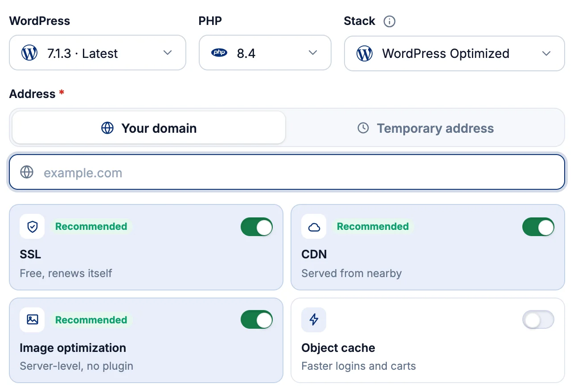Screen dimensions: 574x392
Task: Click the CDN cloud icon
Action: (x=314, y=226)
